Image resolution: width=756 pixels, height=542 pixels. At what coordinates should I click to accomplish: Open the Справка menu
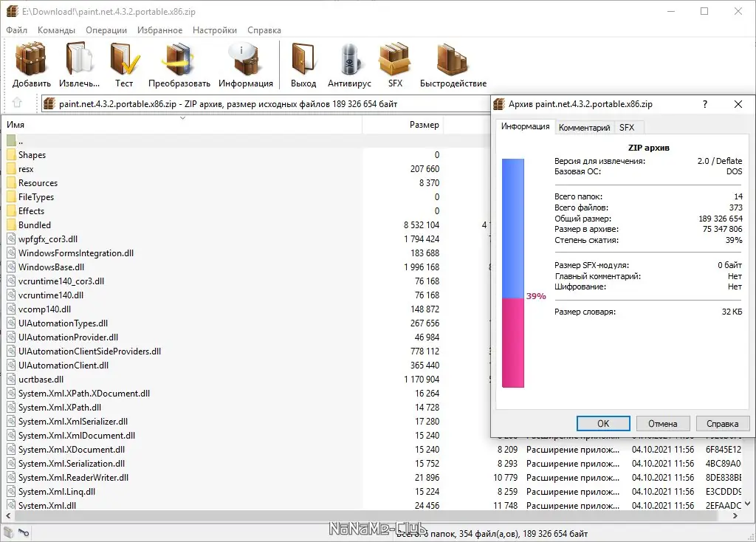coord(264,30)
